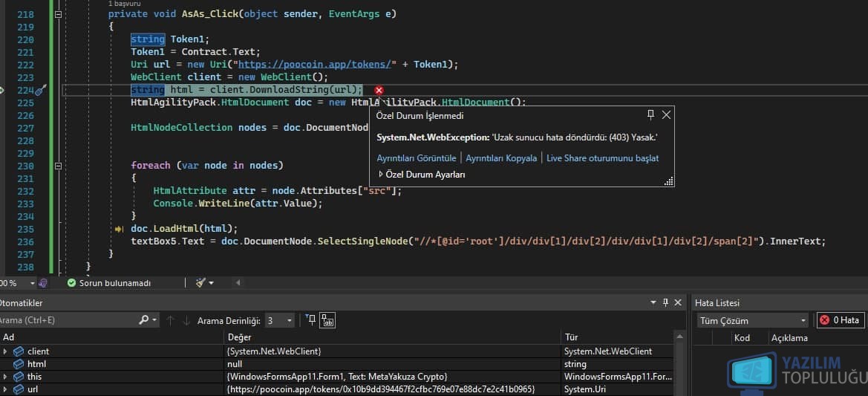This screenshot has height=396, width=868.
Task: Click the Tür column header
Action: 619,337
